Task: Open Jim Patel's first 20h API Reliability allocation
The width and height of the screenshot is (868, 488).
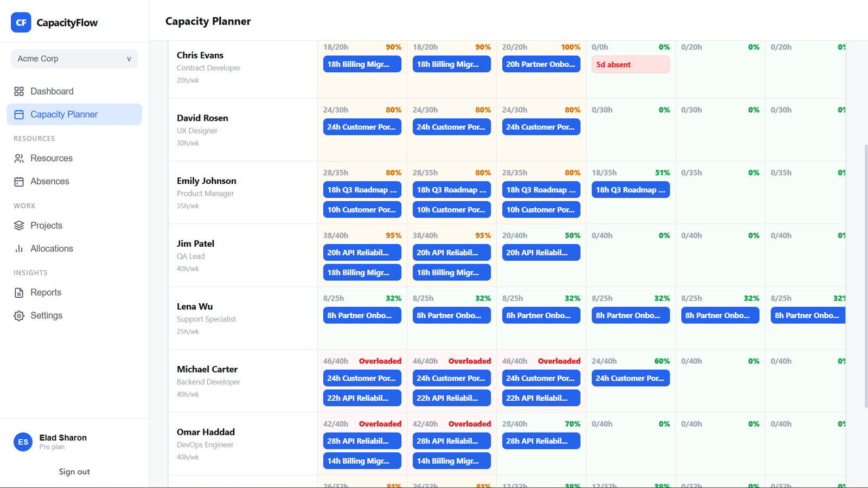Action: click(x=362, y=253)
